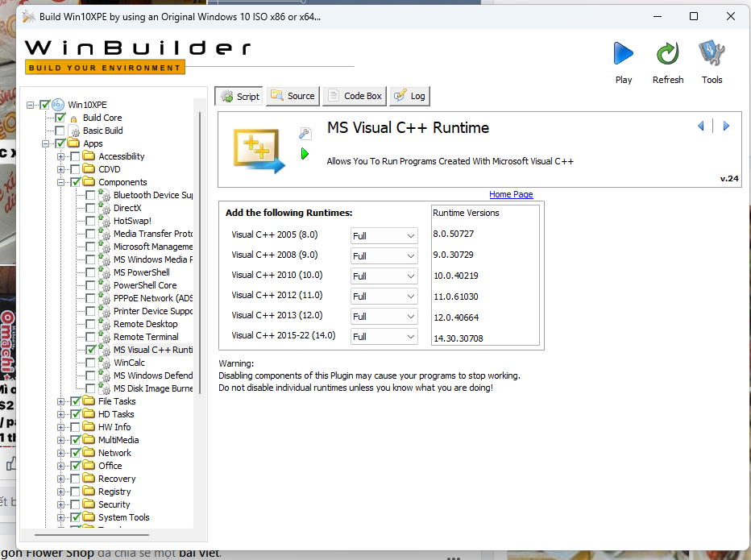
Task: Click the HotSwap! script icon
Action: (x=105, y=220)
